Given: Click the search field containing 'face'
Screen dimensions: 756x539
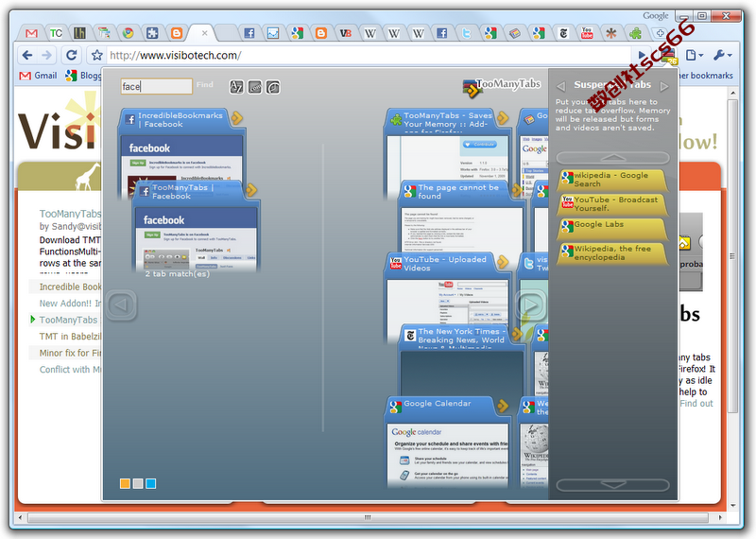Looking at the screenshot, I should [156, 86].
